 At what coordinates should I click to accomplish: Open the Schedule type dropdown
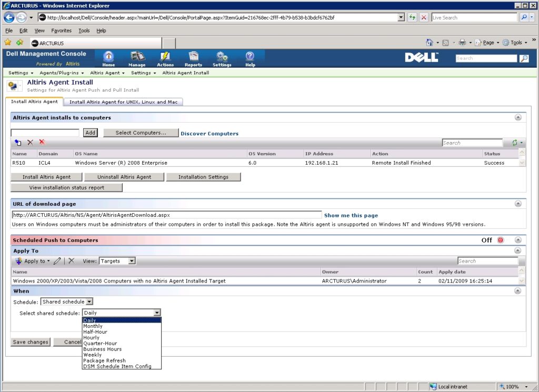point(67,302)
